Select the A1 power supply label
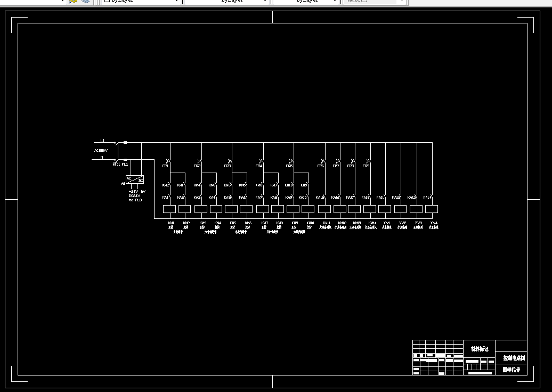The width and height of the screenshot is (552, 392). coord(123,184)
